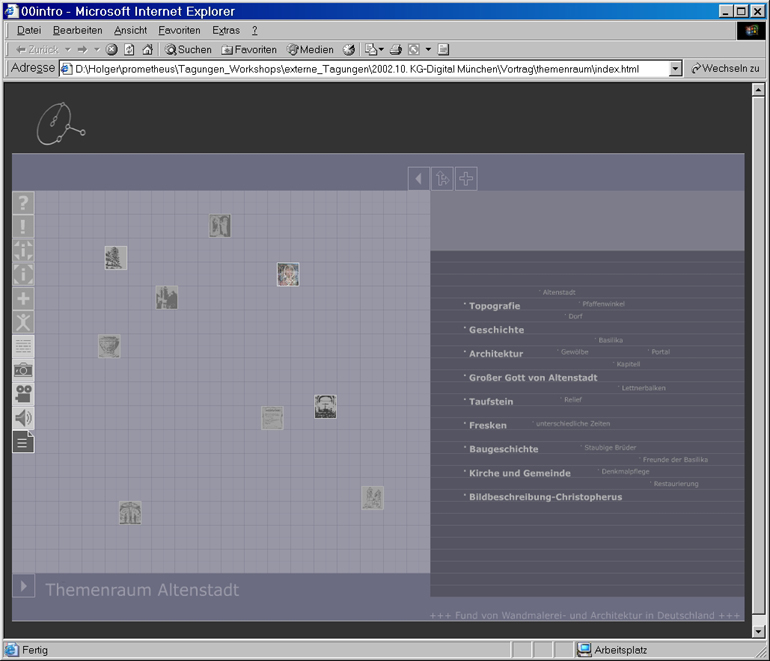Screen dimensions: 770x661
Task: Expand the play arrow beside Themenraum Altenstadt
Action: (x=23, y=586)
